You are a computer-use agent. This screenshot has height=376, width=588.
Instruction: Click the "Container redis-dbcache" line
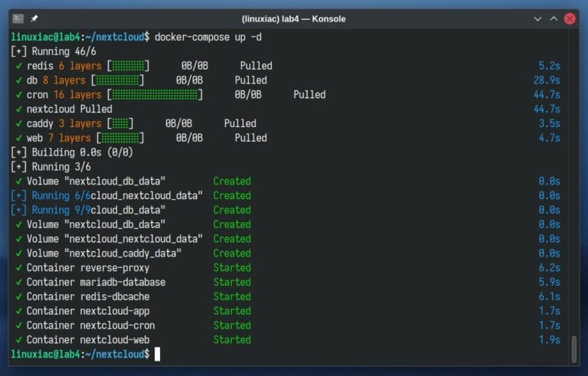click(87, 296)
